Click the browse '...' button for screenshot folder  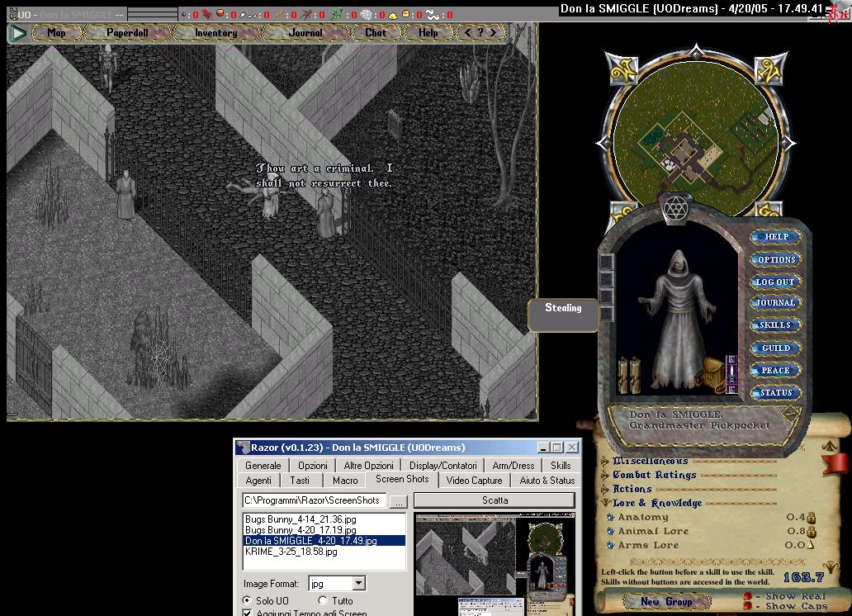(x=398, y=500)
